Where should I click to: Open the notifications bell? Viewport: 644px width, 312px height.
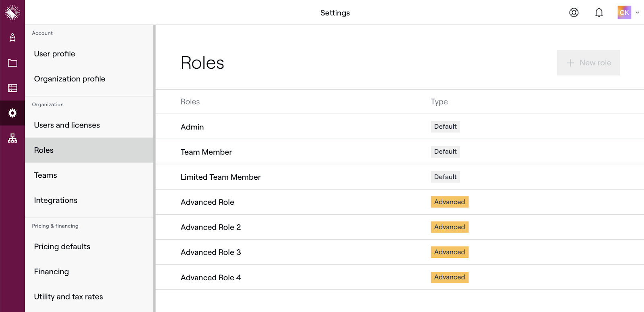tap(599, 13)
